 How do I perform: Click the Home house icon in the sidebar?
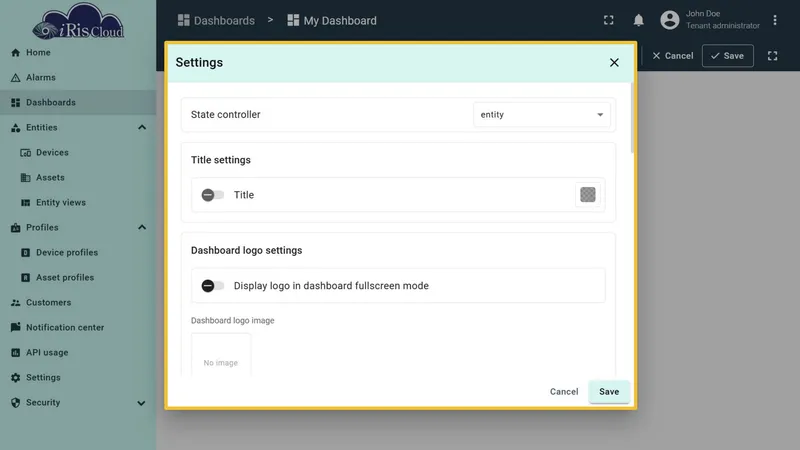(15, 53)
